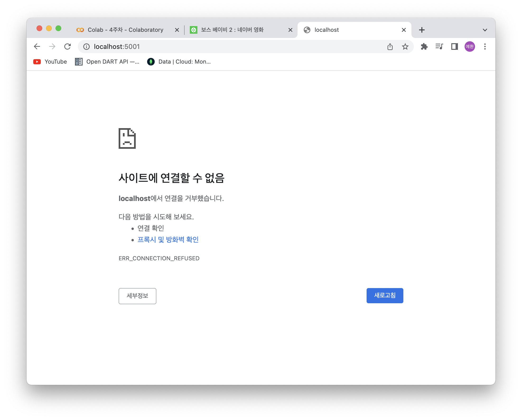Image resolution: width=522 pixels, height=420 pixels.
Task: Open Chrome's three-dot menu
Action: [485, 47]
